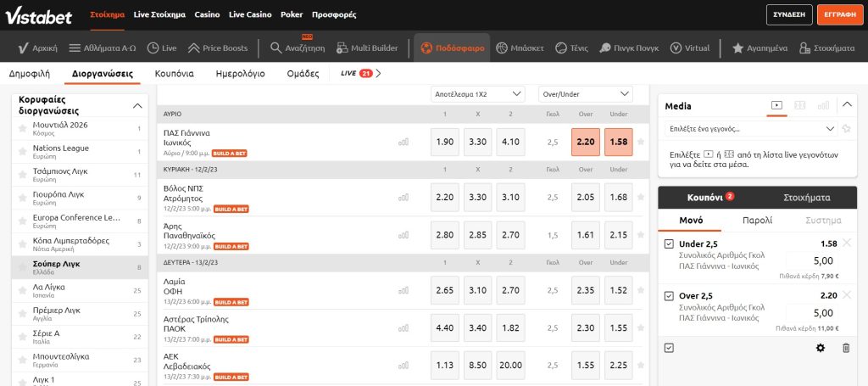Star Τσάμπιονς Λιγκ as favorite
Viewport: 868px width, 386px height.
coord(23,175)
